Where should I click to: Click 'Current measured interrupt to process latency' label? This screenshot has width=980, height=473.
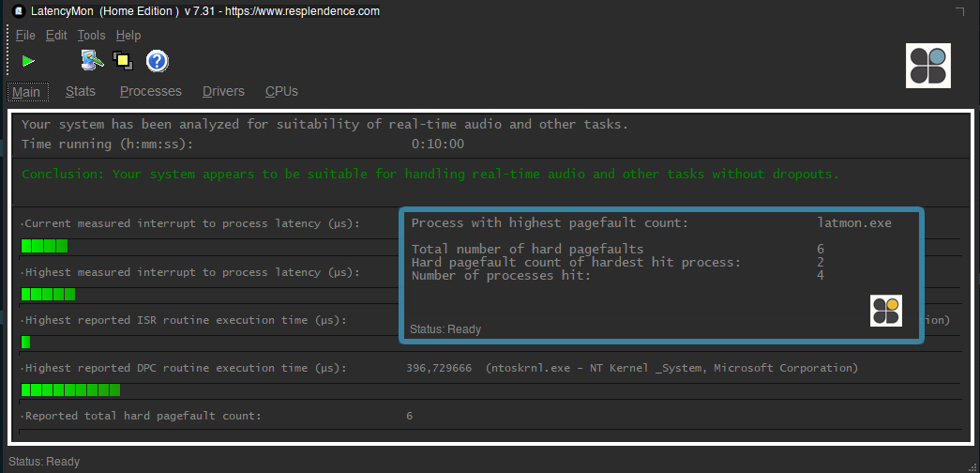(x=190, y=223)
